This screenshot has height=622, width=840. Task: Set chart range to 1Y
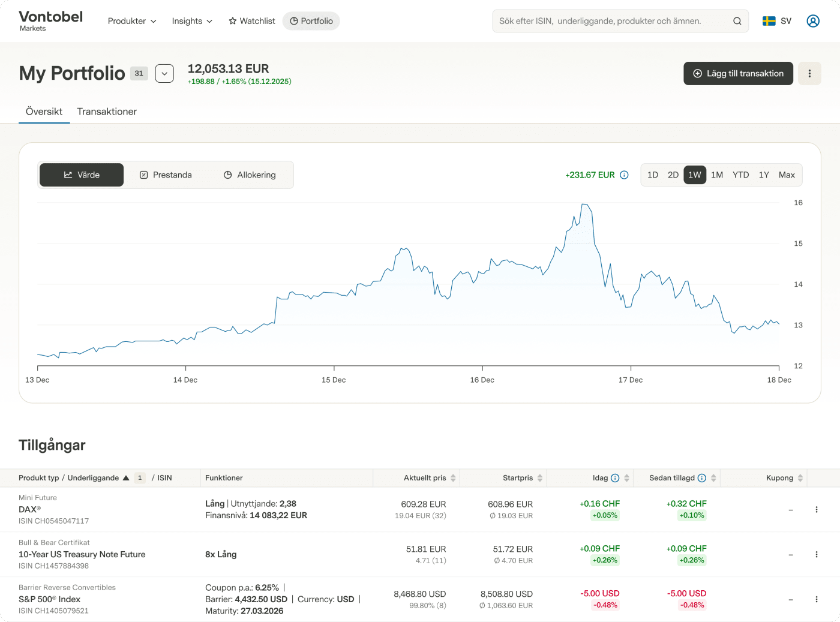(x=764, y=175)
